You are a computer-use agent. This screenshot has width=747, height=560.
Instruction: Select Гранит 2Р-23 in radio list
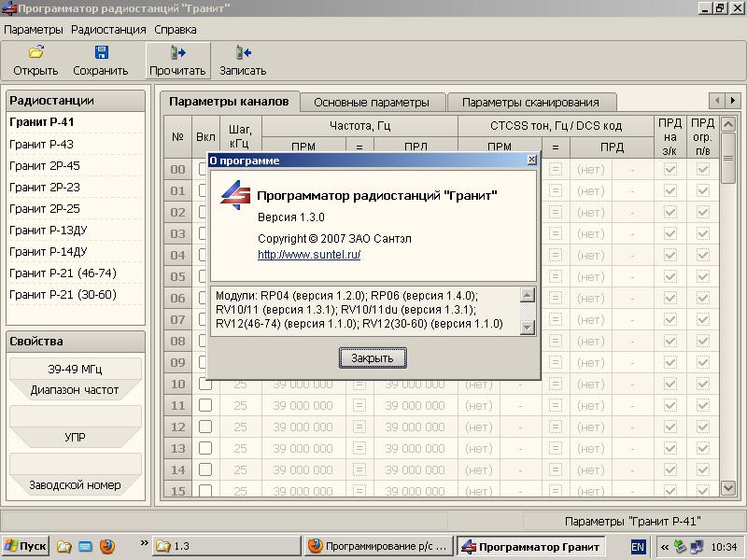pos(45,188)
